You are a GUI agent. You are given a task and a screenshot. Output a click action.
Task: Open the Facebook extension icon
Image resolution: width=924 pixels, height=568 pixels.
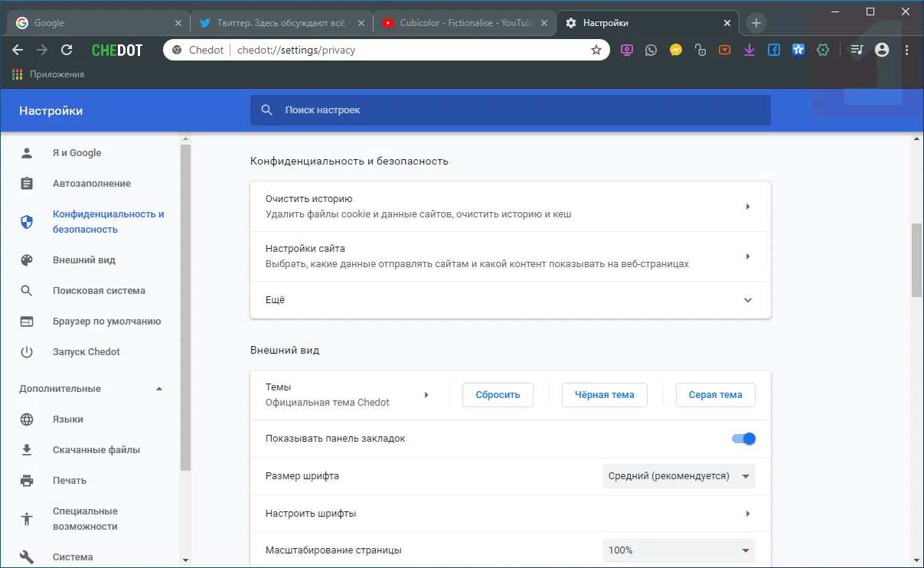point(774,50)
